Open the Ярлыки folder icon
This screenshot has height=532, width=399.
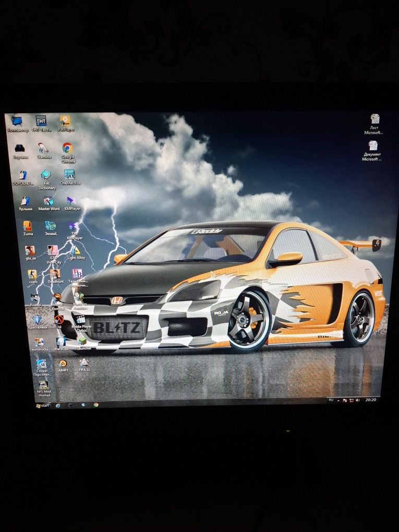coord(26,203)
